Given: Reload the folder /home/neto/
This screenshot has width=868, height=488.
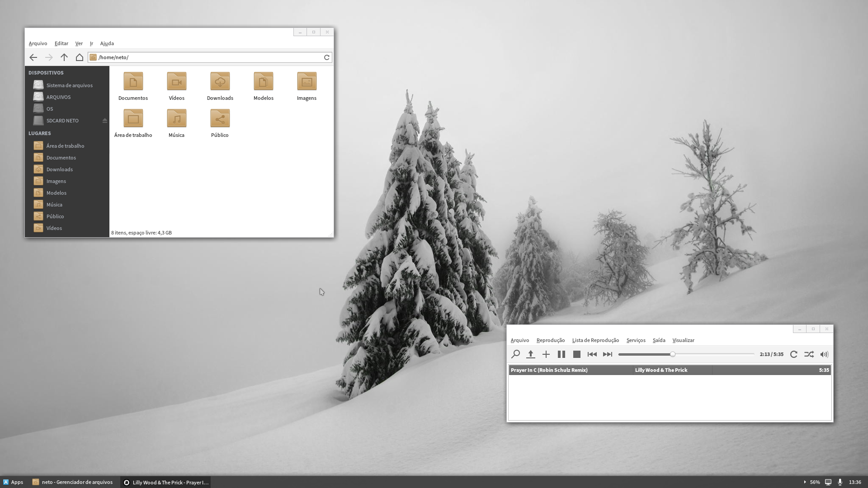Looking at the screenshot, I should coord(326,57).
